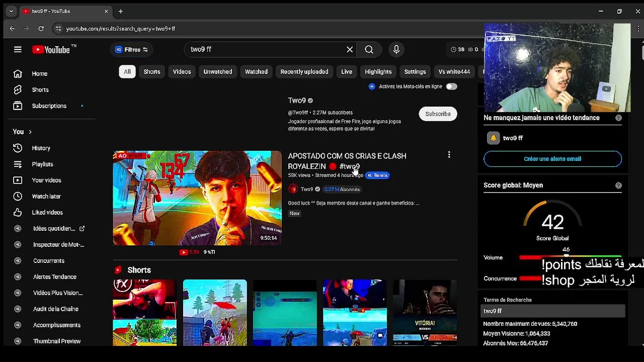
Task: Open first Shorts thumbnail in row
Action: (x=145, y=313)
